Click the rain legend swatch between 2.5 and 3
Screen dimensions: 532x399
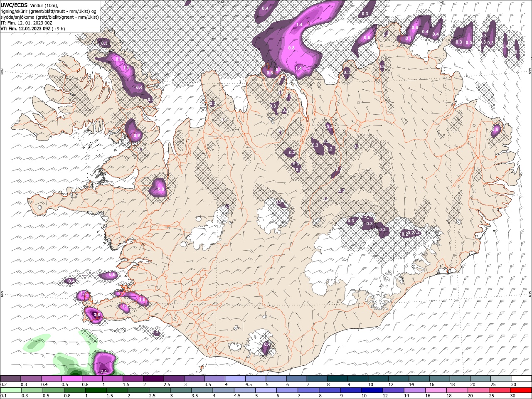[160, 390]
